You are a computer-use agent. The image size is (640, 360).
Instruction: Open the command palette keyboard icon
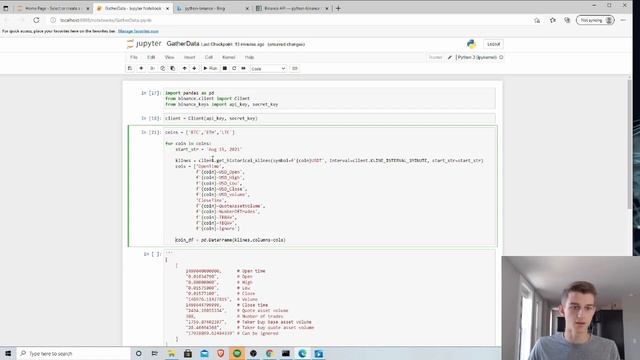click(x=295, y=69)
